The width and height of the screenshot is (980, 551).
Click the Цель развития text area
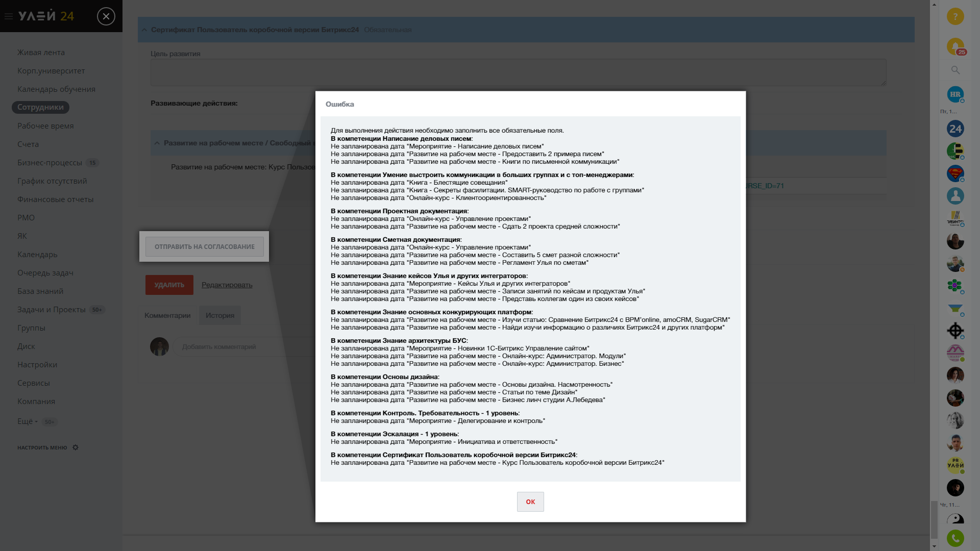tap(518, 72)
